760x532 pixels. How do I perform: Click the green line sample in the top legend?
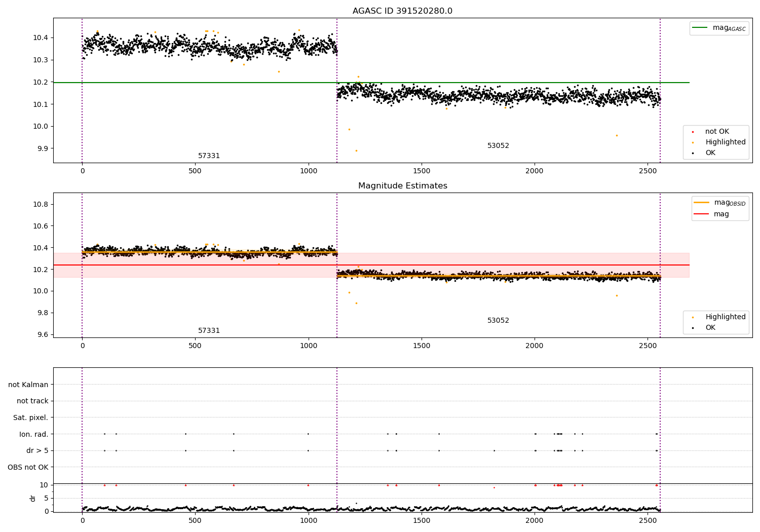701,28
